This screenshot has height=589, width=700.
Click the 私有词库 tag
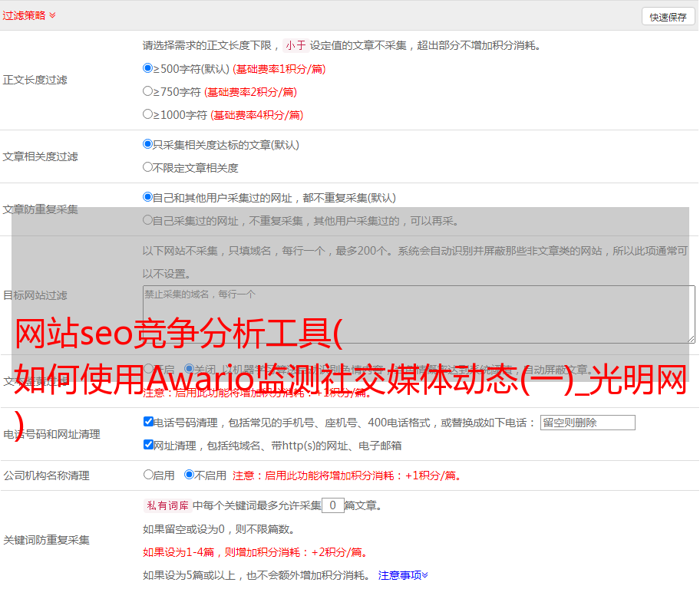(168, 505)
